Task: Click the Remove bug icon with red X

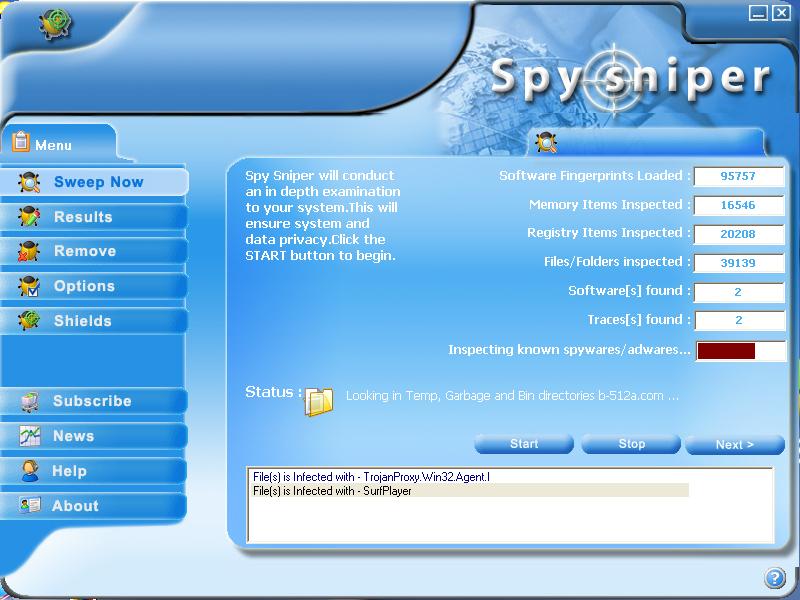Action: tap(29, 252)
